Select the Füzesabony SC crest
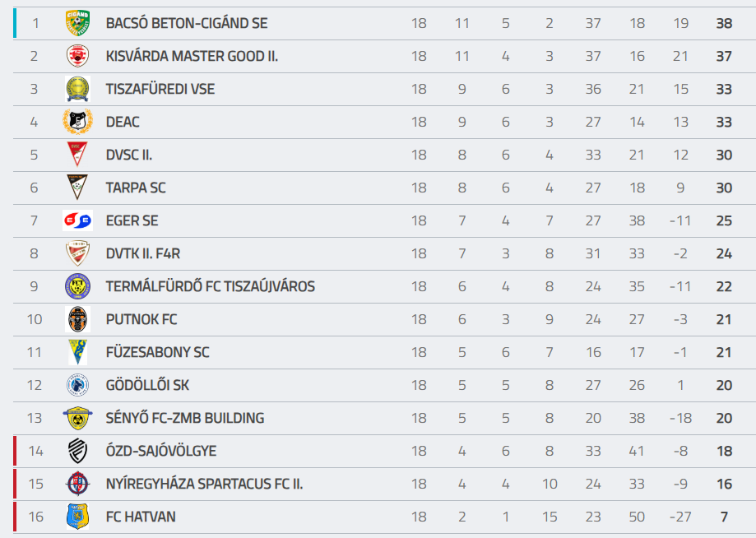 click(x=78, y=352)
